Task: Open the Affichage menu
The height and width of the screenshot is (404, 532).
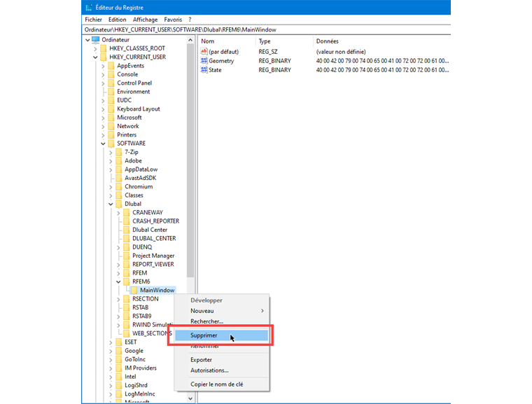Action: pos(145,20)
